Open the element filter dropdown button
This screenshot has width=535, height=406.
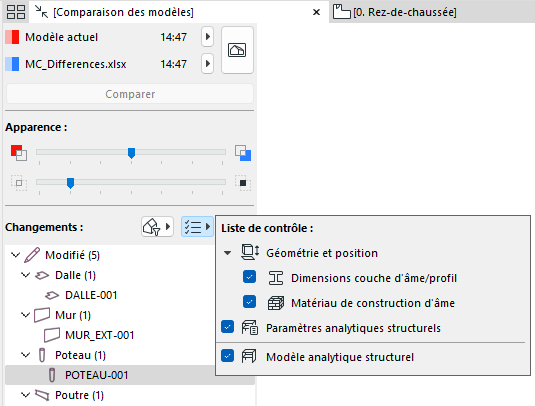(x=157, y=227)
